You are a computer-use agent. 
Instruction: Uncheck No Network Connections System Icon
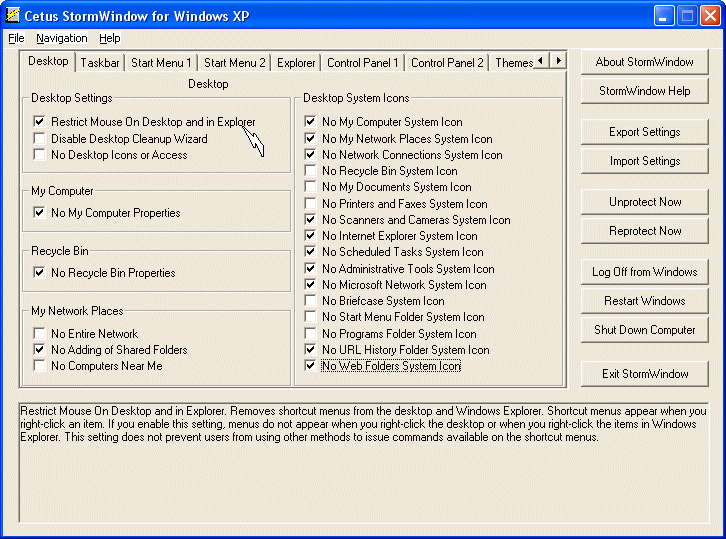tap(310, 155)
